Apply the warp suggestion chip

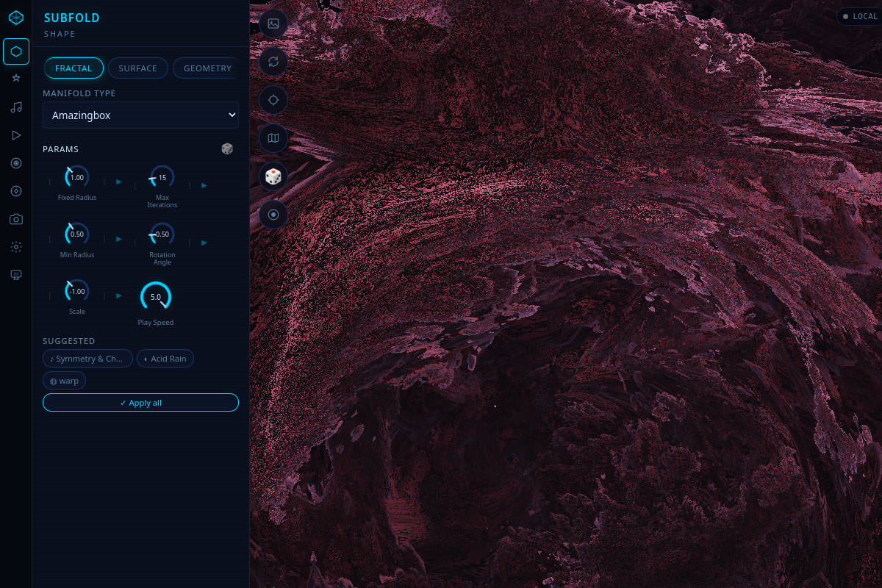pyautogui.click(x=64, y=381)
